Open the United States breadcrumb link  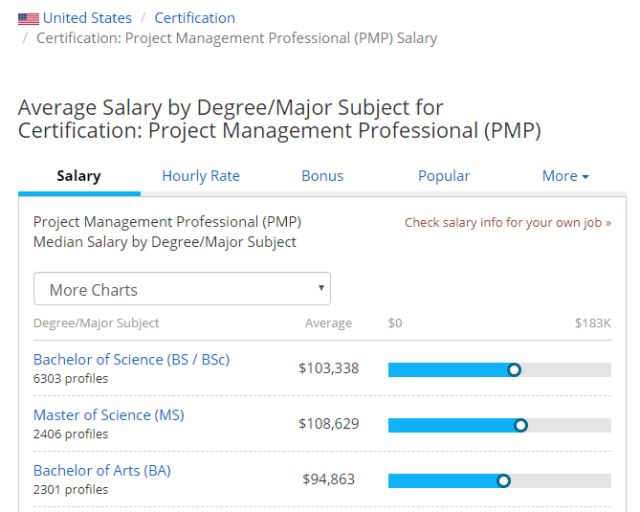pyautogui.click(x=87, y=18)
